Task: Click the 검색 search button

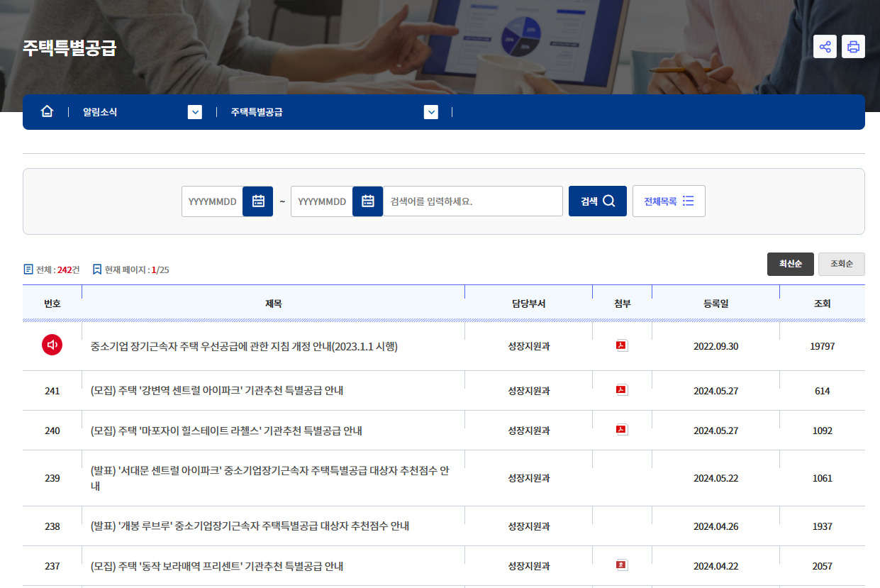Action: click(x=598, y=201)
